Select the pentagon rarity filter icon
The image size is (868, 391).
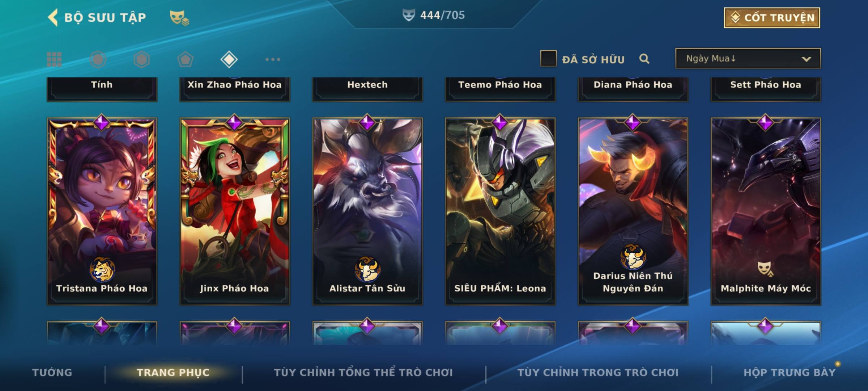(x=185, y=59)
